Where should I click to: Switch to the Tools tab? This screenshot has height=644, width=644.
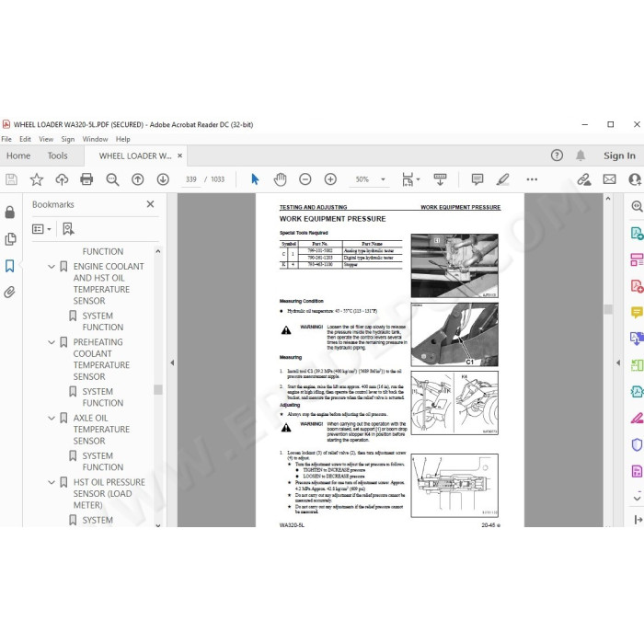pyautogui.click(x=57, y=155)
